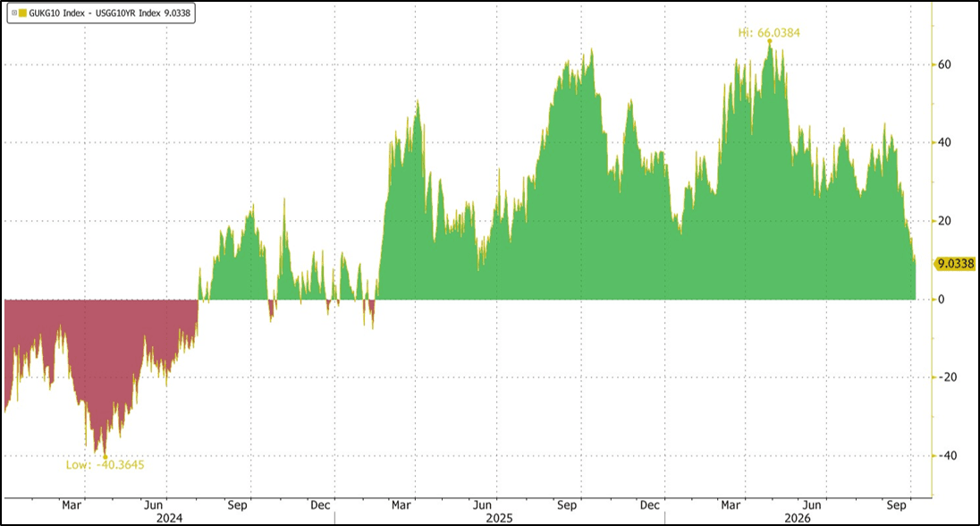
Task: Click the 40 y-axis label
Action: click(944, 142)
